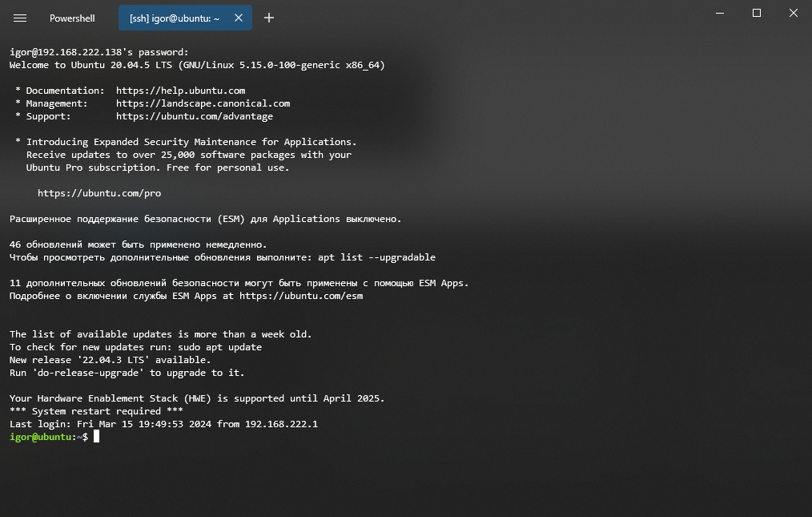
Task: Click 'Расширенное поддержание безопасности' line
Action: [206, 219]
